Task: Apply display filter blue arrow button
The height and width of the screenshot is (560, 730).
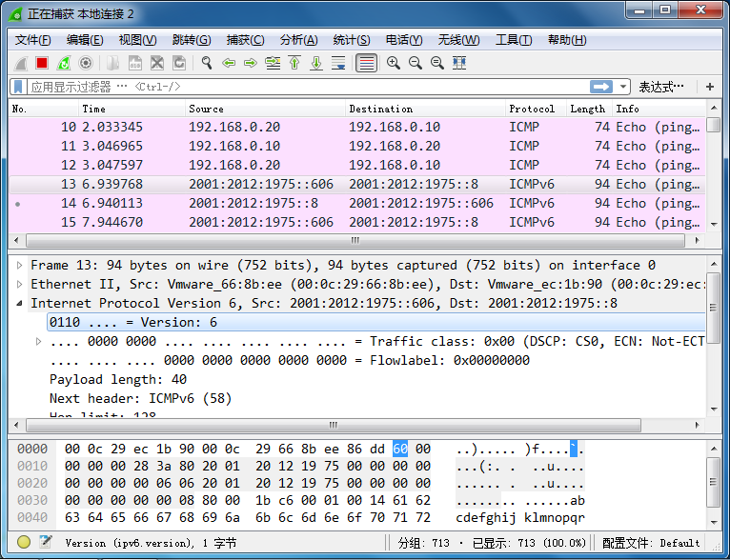Action: pos(601,87)
